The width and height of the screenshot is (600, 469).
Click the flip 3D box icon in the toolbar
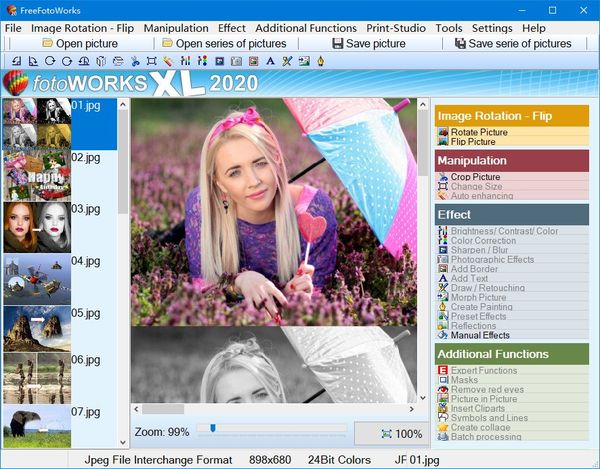101,61
